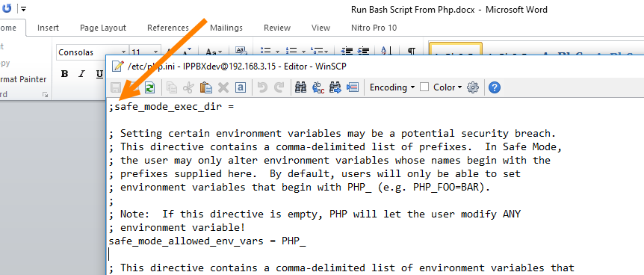Open WinSCP editor preferences gear

473,87
